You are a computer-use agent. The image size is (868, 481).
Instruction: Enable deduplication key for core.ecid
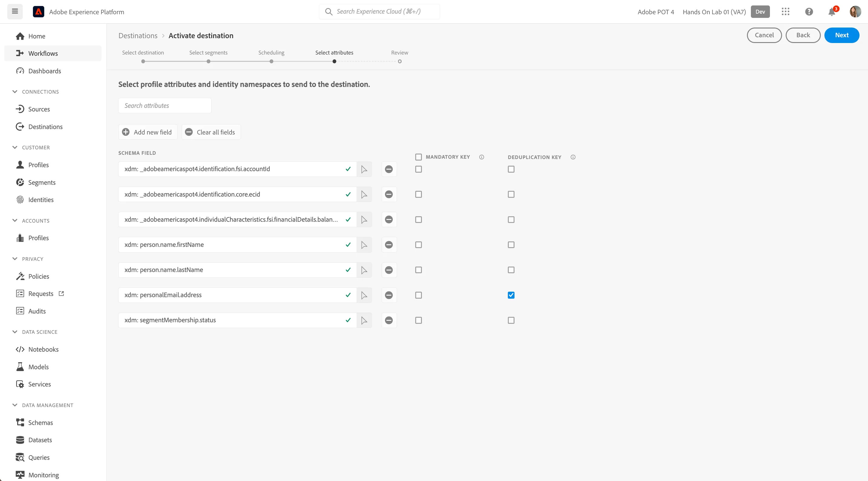pyautogui.click(x=511, y=194)
